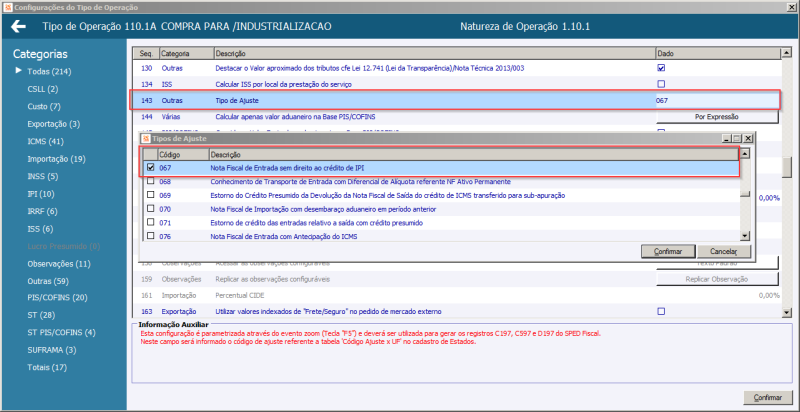Click the Por Expressão button
The height and width of the screenshot is (412, 800).
tap(717, 117)
